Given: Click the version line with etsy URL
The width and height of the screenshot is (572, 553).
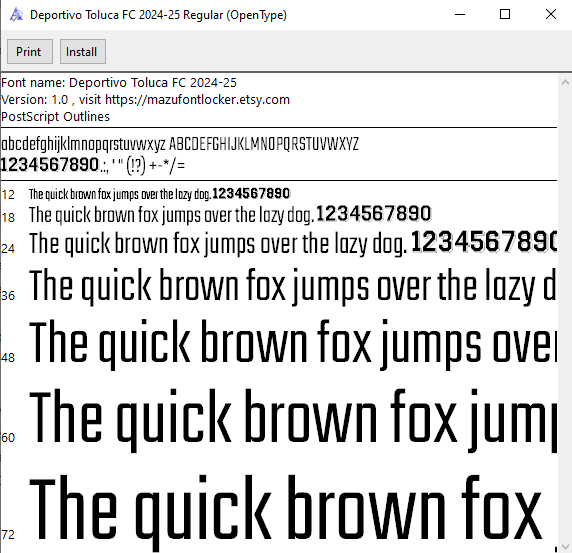Looking at the screenshot, I should point(145,100).
